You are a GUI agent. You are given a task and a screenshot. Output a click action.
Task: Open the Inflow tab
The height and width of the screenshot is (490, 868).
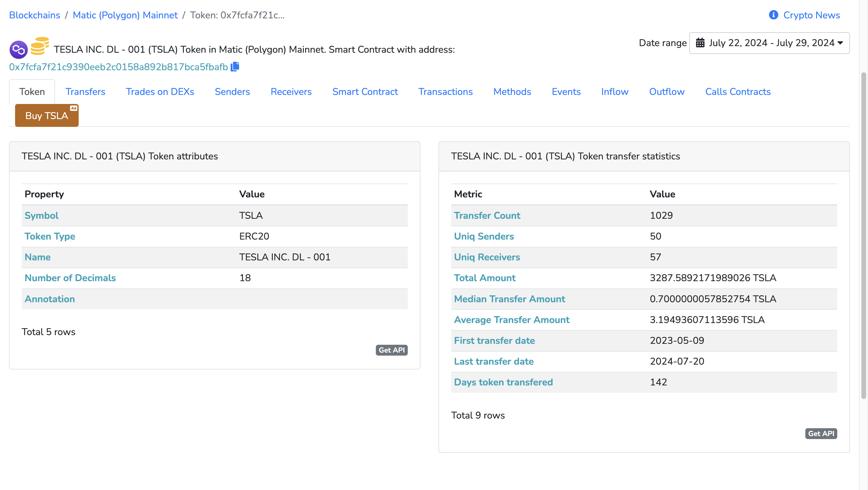click(x=615, y=92)
